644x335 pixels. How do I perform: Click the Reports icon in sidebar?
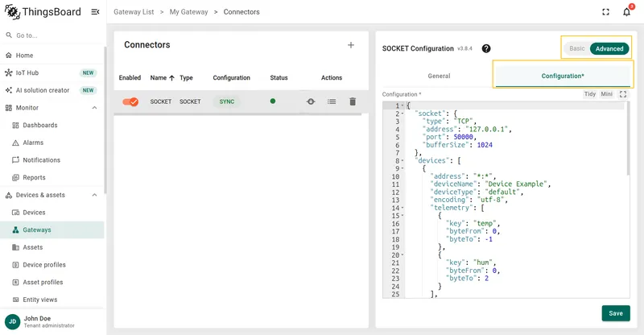point(15,178)
